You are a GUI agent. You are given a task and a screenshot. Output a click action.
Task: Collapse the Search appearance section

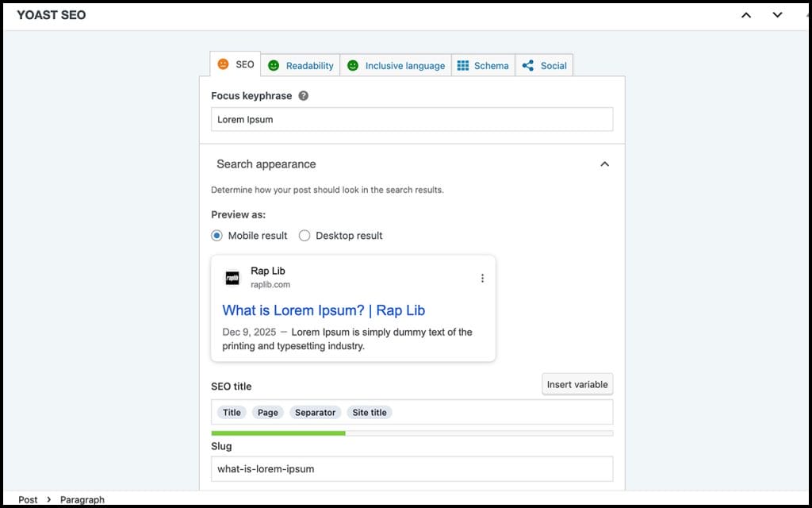(605, 164)
